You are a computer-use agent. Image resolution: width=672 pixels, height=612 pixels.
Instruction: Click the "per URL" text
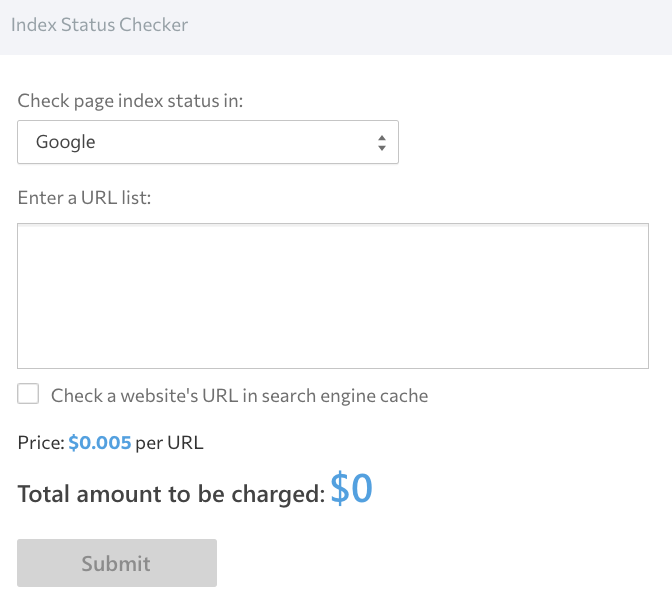point(169,442)
